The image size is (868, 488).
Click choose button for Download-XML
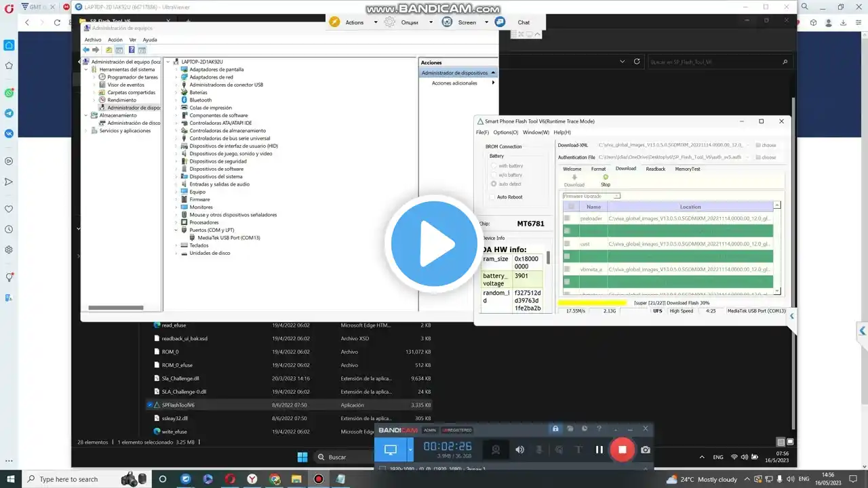(766, 145)
